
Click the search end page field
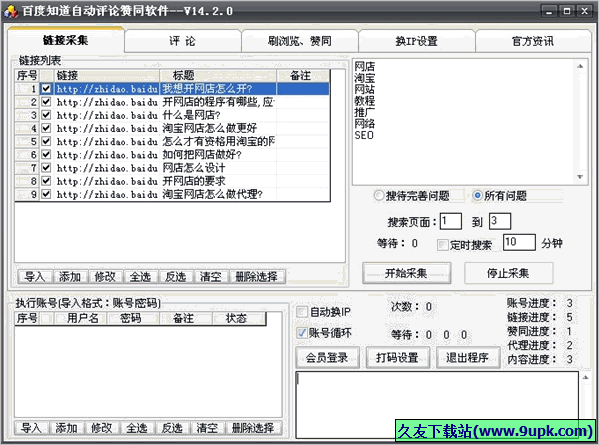(x=500, y=221)
